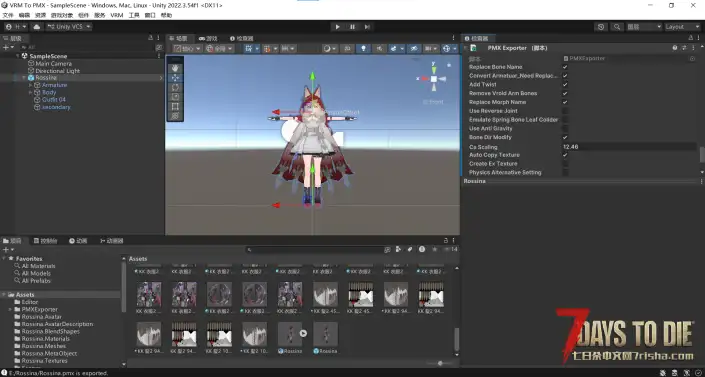This screenshot has width=705, height=377.
Task: Select the Rotate tool in Scene overlay
Action: coord(175,87)
